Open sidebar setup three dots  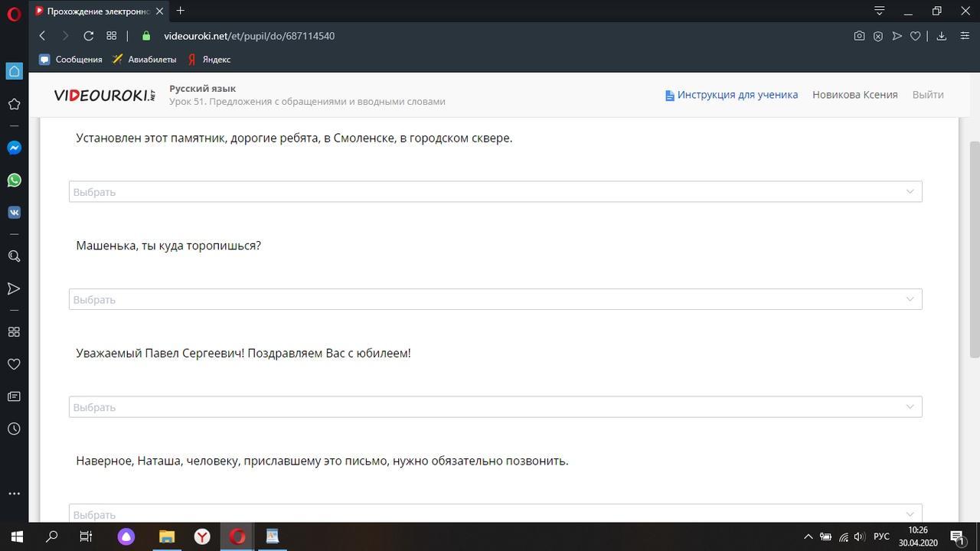tap(14, 494)
